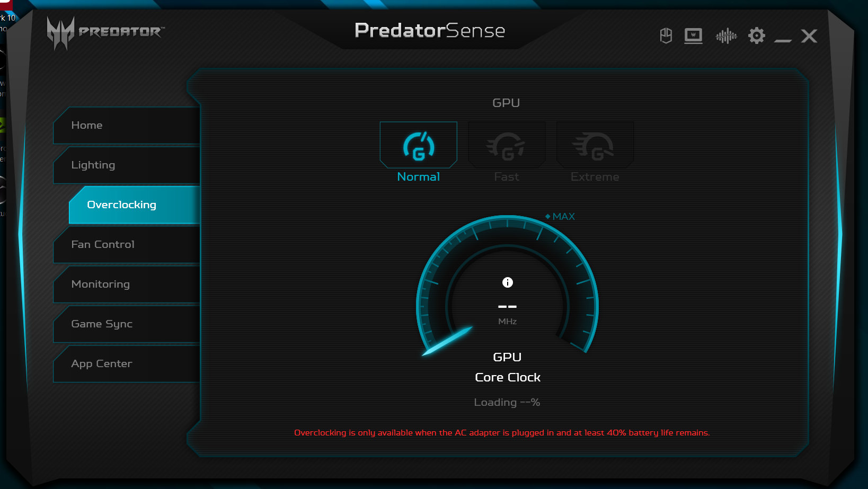This screenshot has height=489, width=868.
Task: Click the 'Core Clock' label
Action: pyautogui.click(x=508, y=377)
